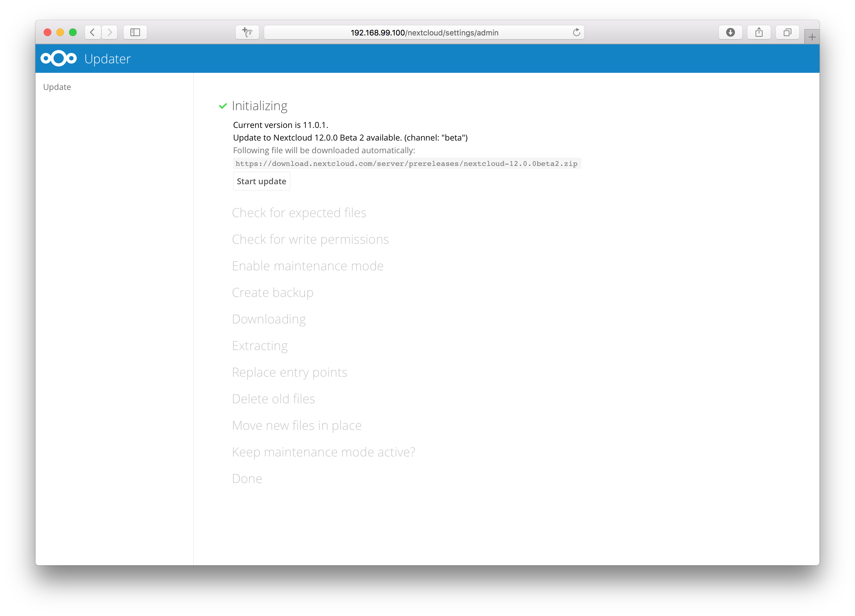The image size is (855, 616).
Task: Click the Start update button
Action: pos(261,180)
